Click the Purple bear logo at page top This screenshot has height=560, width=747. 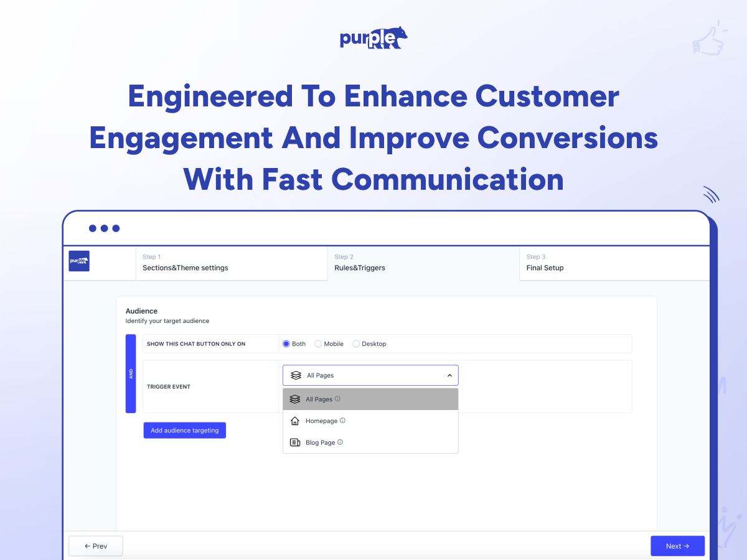pyautogui.click(x=374, y=37)
